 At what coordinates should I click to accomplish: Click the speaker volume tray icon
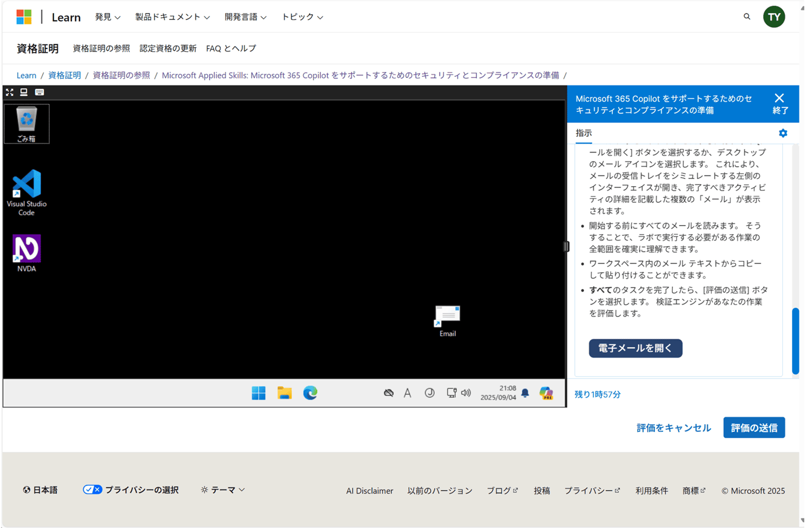pyautogui.click(x=466, y=393)
